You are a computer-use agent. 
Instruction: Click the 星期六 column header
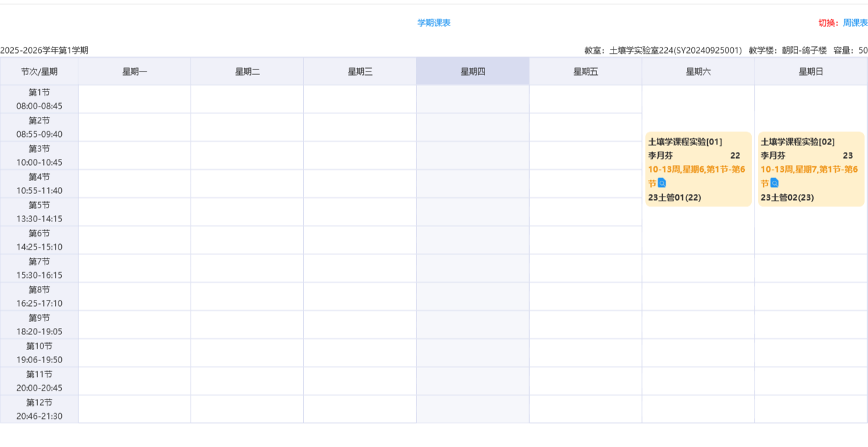pos(698,72)
